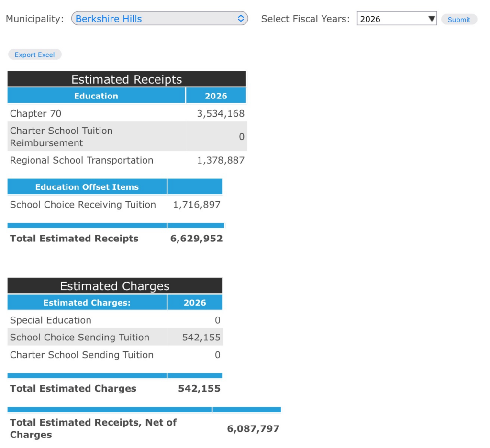Open the Municipality dropdown showing Berkshire Hills
The height and width of the screenshot is (448, 490).
(x=159, y=19)
